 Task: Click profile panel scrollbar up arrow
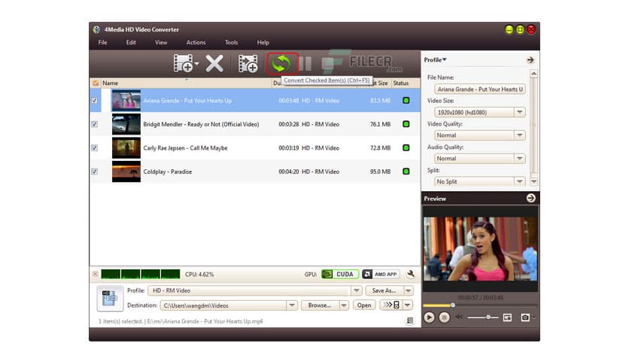(x=533, y=74)
